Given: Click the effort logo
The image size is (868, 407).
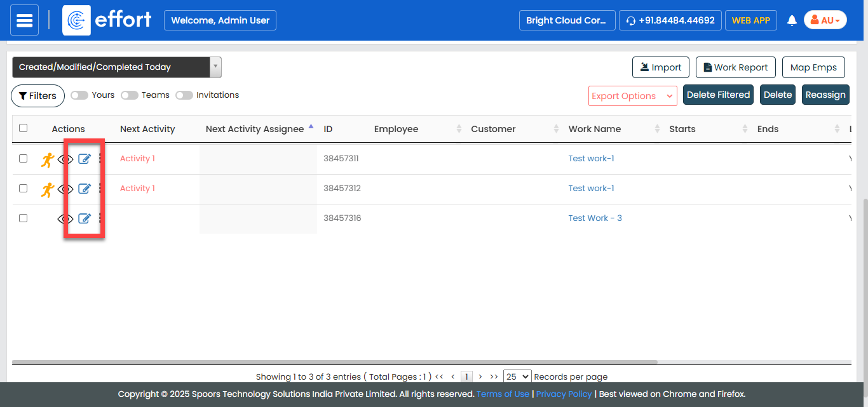Looking at the screenshot, I should click(x=107, y=20).
